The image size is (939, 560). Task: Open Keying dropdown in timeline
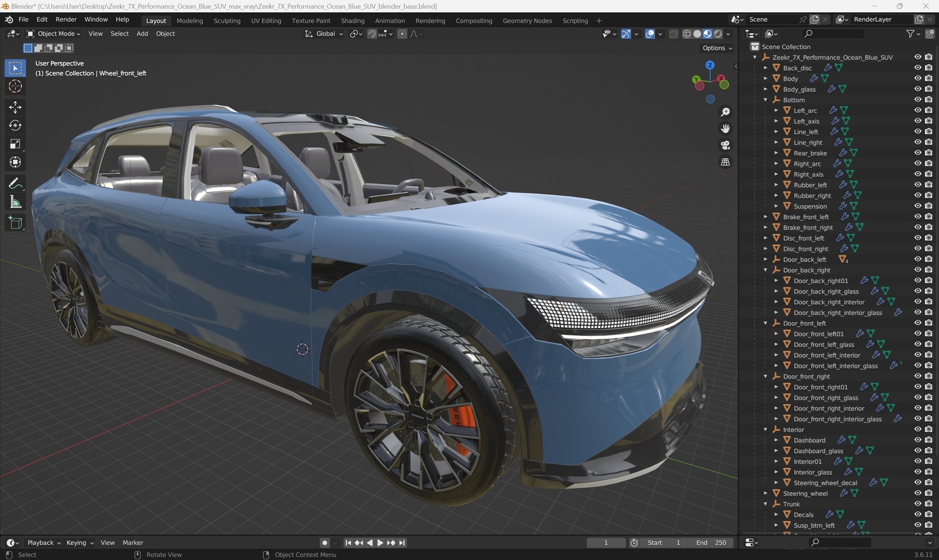click(x=80, y=543)
